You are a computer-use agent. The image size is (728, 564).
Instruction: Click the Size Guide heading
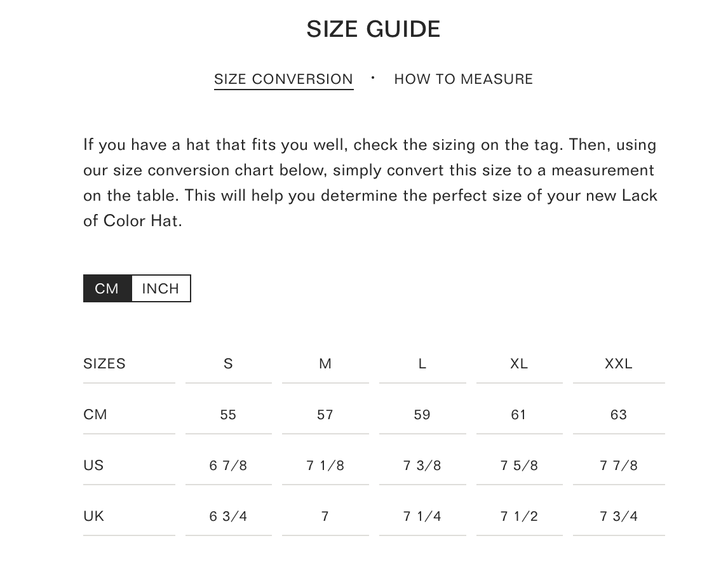[x=373, y=29]
